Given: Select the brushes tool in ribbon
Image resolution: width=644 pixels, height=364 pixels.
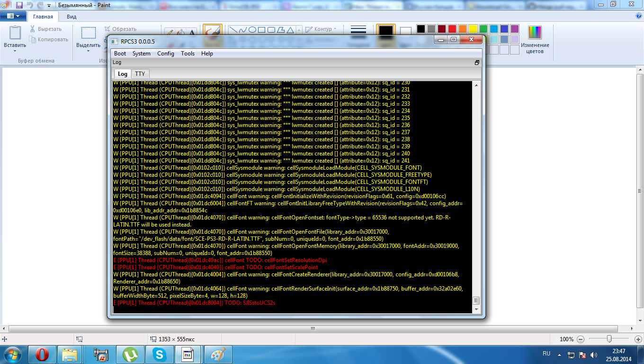Looking at the screenshot, I should 213,31.
